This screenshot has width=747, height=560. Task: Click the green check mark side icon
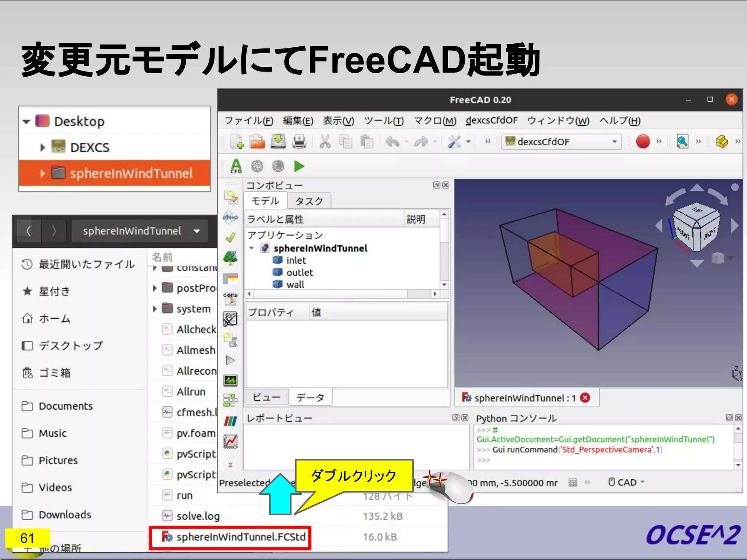pos(230,238)
